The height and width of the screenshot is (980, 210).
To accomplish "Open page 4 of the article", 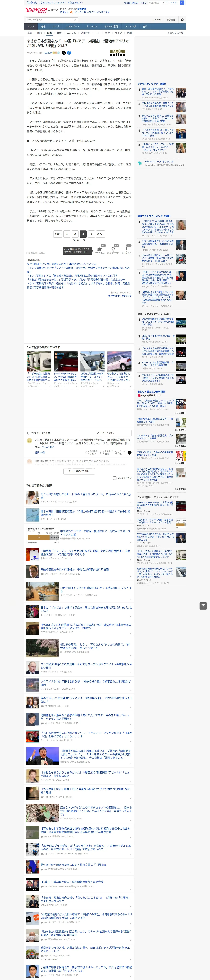I will [91, 234].
